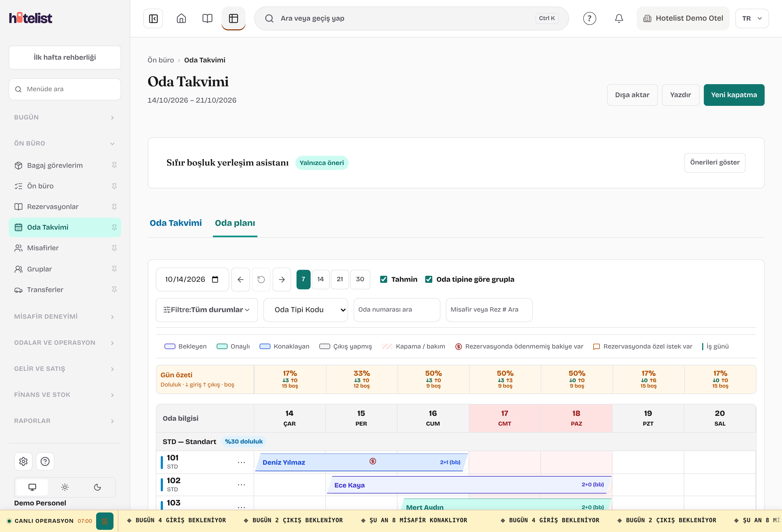Open room 101 more options dots
The image size is (782, 532).
click(241, 463)
